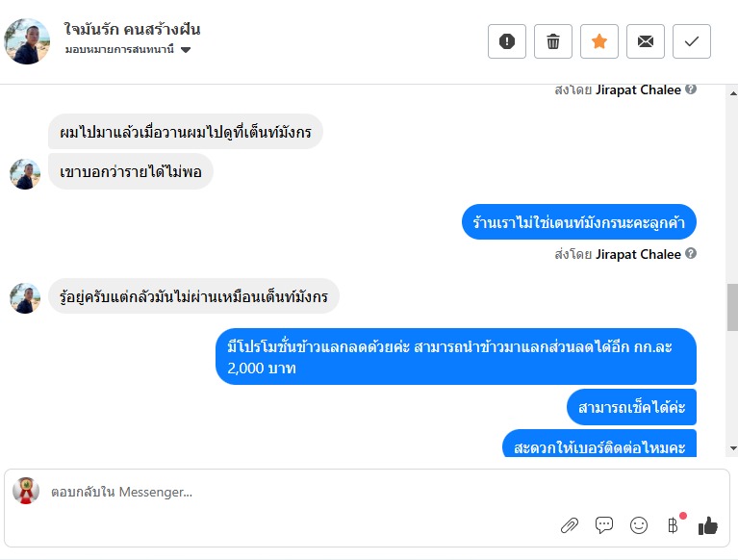
Task: Click the baht payment request icon
Action: [x=673, y=525]
